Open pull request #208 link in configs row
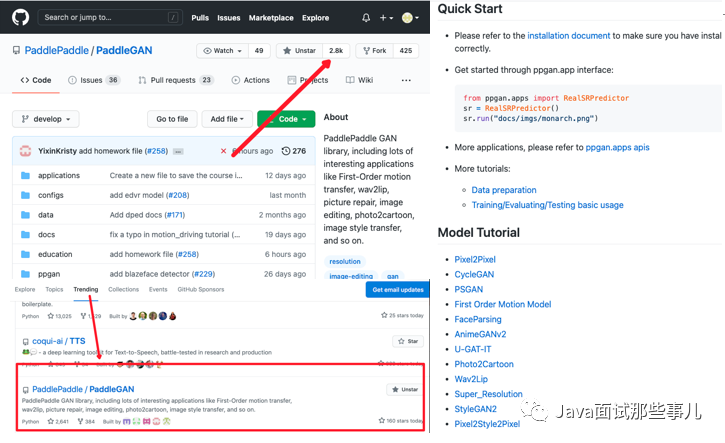Screen dimensions: 725x443 (x=178, y=195)
